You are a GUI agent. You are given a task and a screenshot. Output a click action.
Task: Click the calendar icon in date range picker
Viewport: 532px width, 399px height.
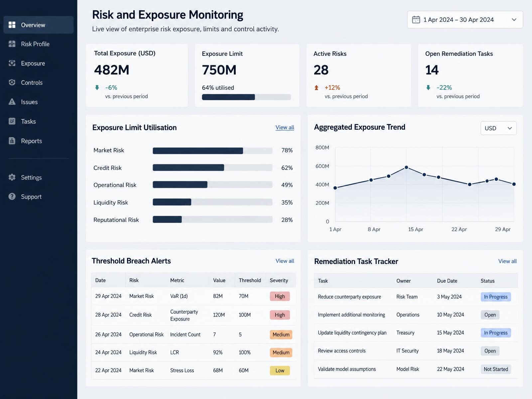(x=416, y=20)
